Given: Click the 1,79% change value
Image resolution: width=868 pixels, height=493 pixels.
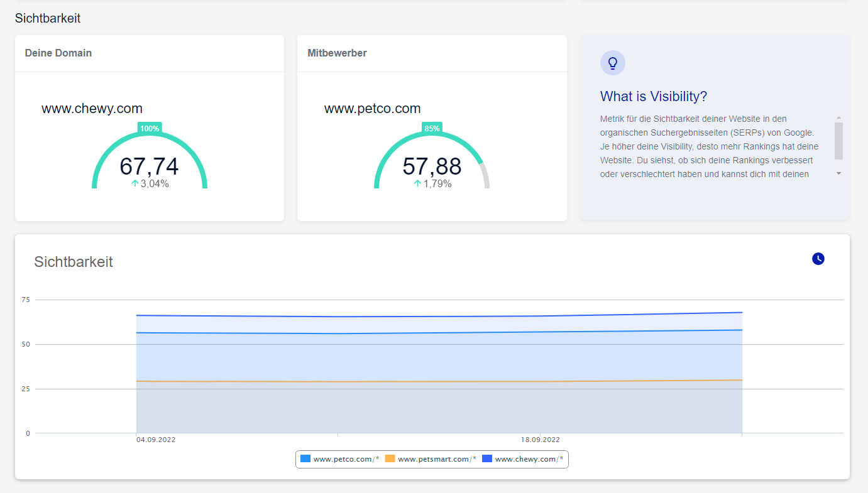Looking at the screenshot, I should [437, 184].
